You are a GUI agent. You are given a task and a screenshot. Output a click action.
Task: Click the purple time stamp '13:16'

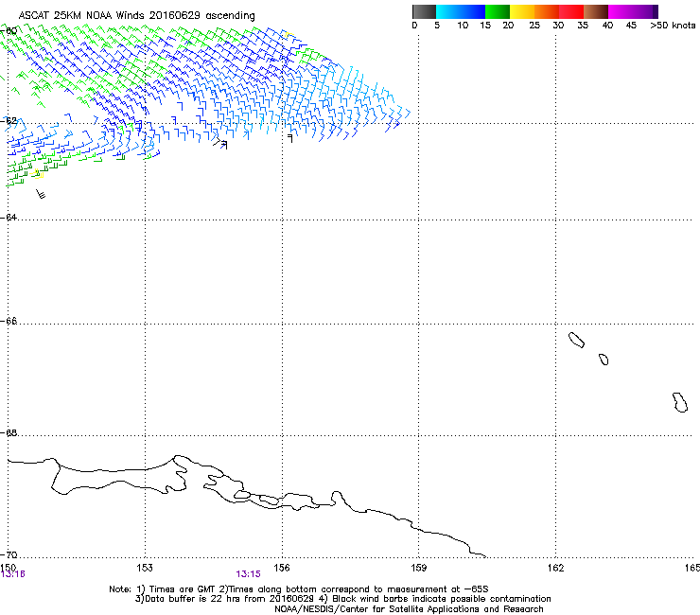click(x=13, y=574)
